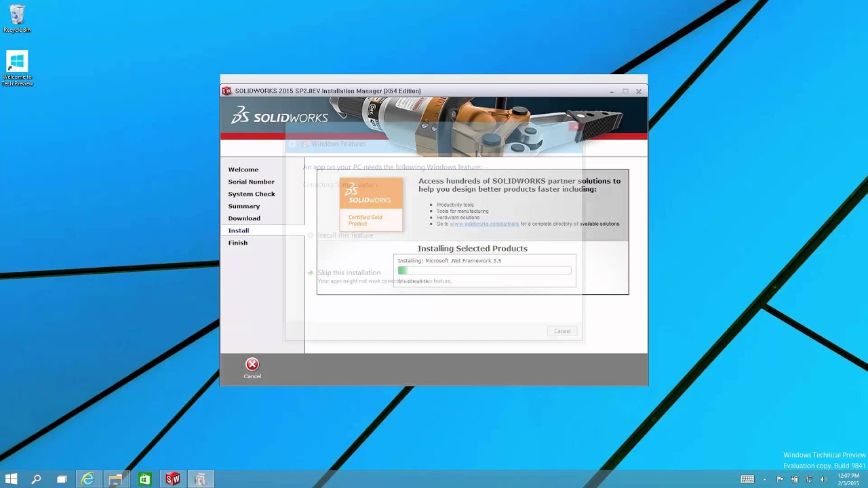Viewport: 868px width, 488px height.
Task: Click the 'Installing Selected Products' heading
Action: (473, 249)
